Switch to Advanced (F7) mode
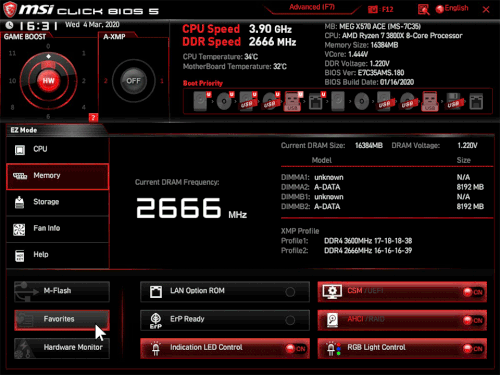This screenshot has width=500, height=375. 312,7
